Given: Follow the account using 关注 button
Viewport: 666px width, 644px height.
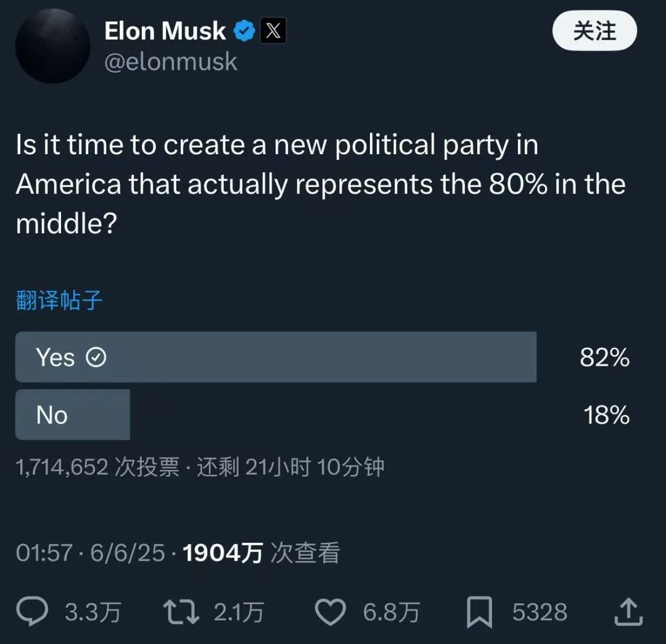Looking at the screenshot, I should 594,31.
